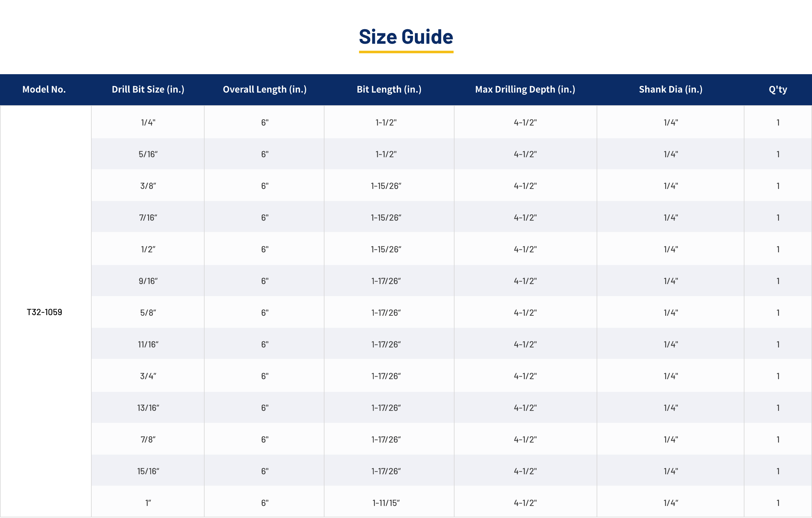Click the Size Guide heading
Image resolution: width=812 pixels, height=518 pixels.
click(x=406, y=37)
